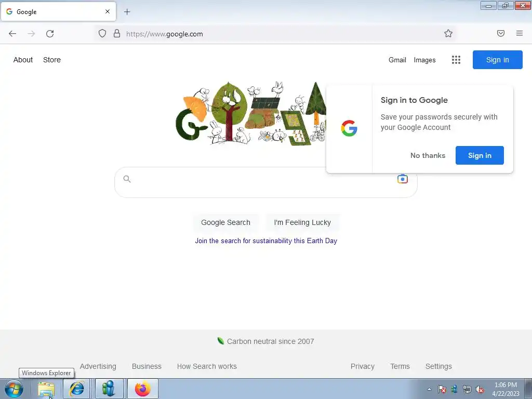Click the magnifier icon in search box
This screenshot has width=532, height=399.
127,179
